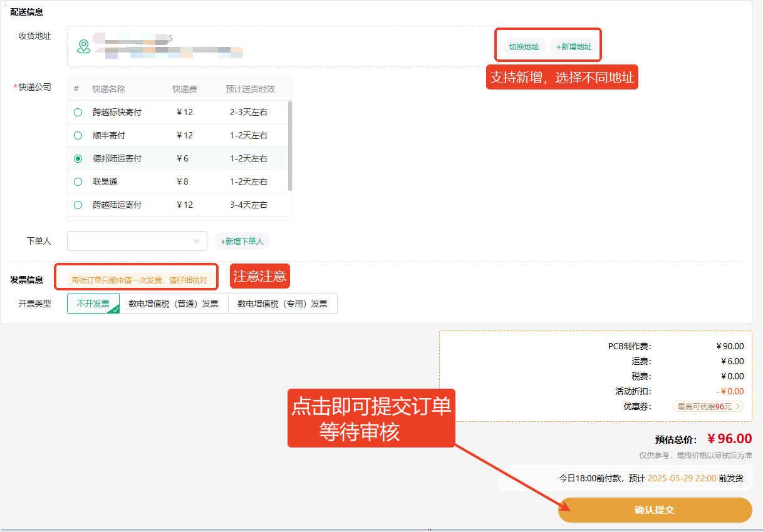Click the courier list scrollbar

tap(289, 145)
